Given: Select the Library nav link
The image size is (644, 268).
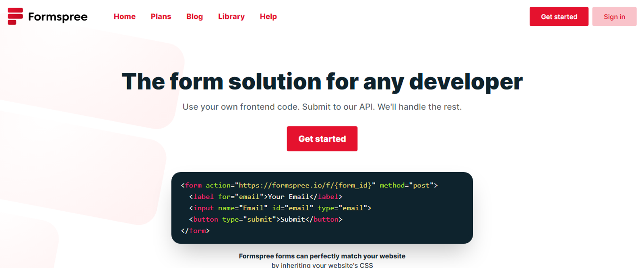Looking at the screenshot, I should [x=231, y=17].
